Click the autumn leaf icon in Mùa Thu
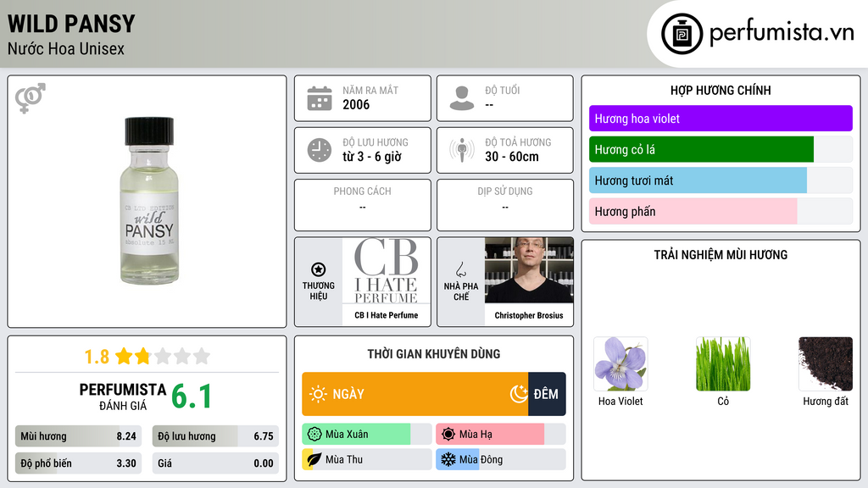 [314, 459]
